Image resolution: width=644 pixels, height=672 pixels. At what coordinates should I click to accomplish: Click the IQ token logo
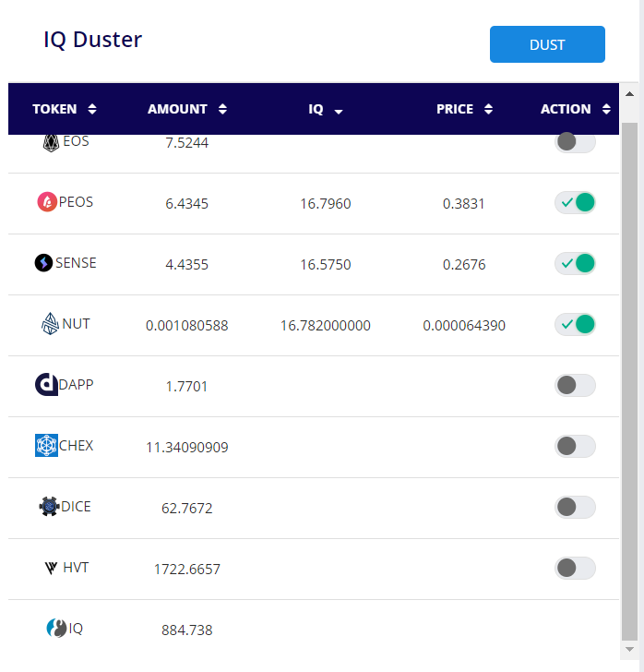[56, 629]
